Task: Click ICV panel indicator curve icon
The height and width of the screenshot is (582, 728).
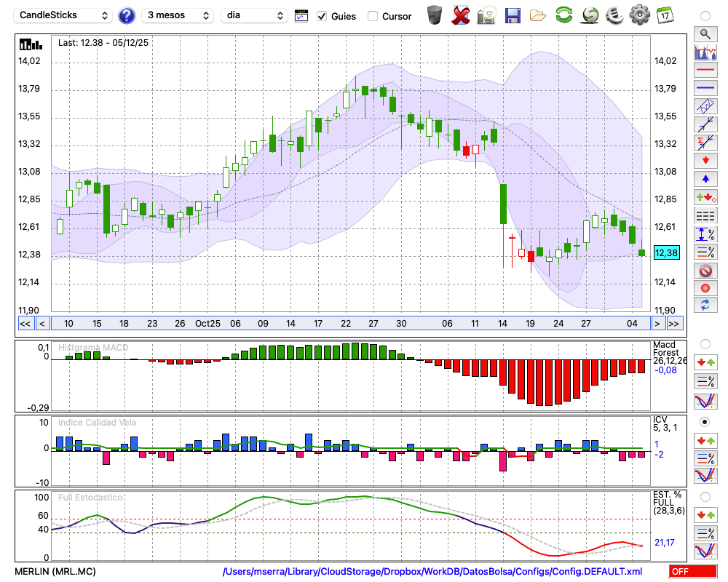Action: [705, 476]
